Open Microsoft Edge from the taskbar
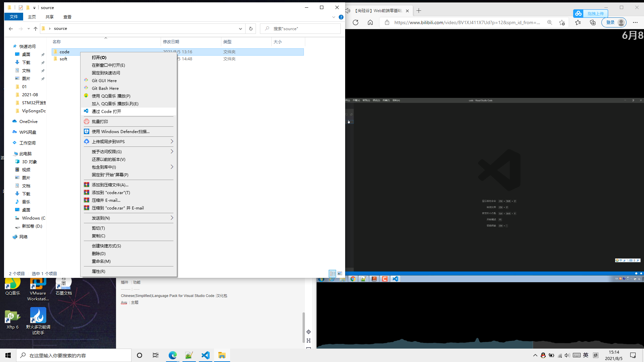The width and height of the screenshot is (644, 362). click(172, 355)
